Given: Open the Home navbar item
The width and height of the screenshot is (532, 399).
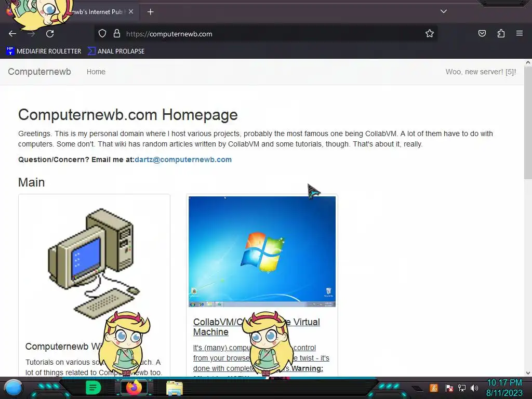Looking at the screenshot, I should tap(96, 72).
